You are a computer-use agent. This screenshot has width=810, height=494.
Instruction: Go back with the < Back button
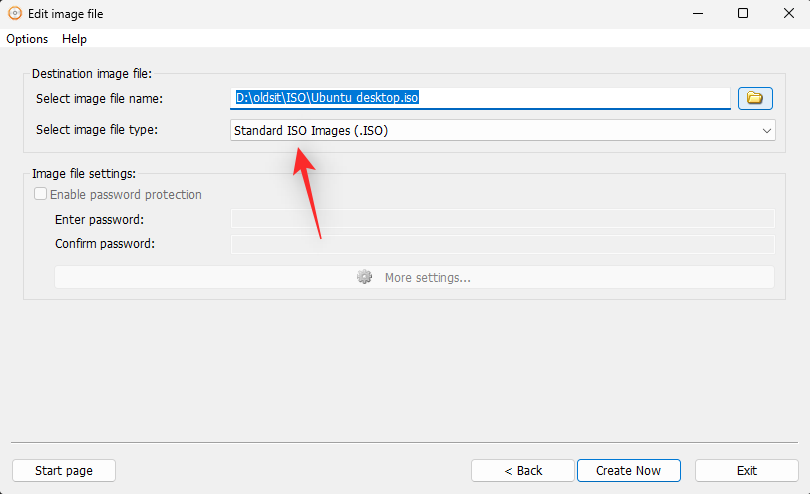tap(523, 470)
